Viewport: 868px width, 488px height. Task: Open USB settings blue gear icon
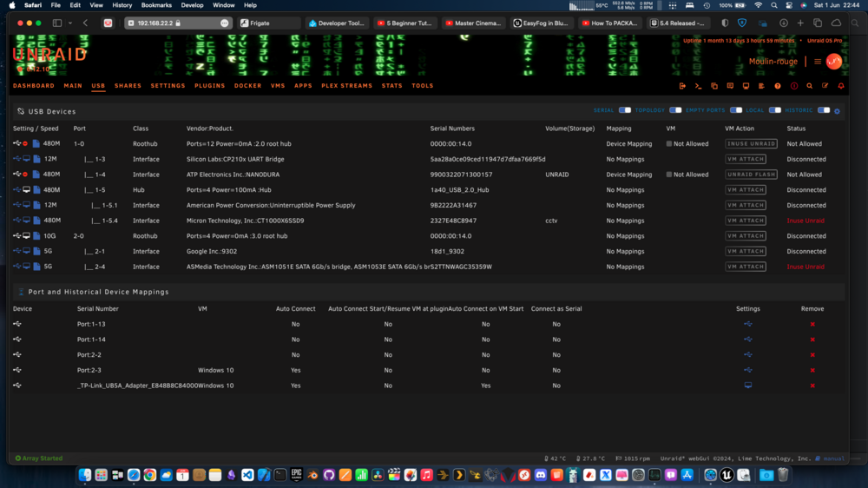(837, 111)
